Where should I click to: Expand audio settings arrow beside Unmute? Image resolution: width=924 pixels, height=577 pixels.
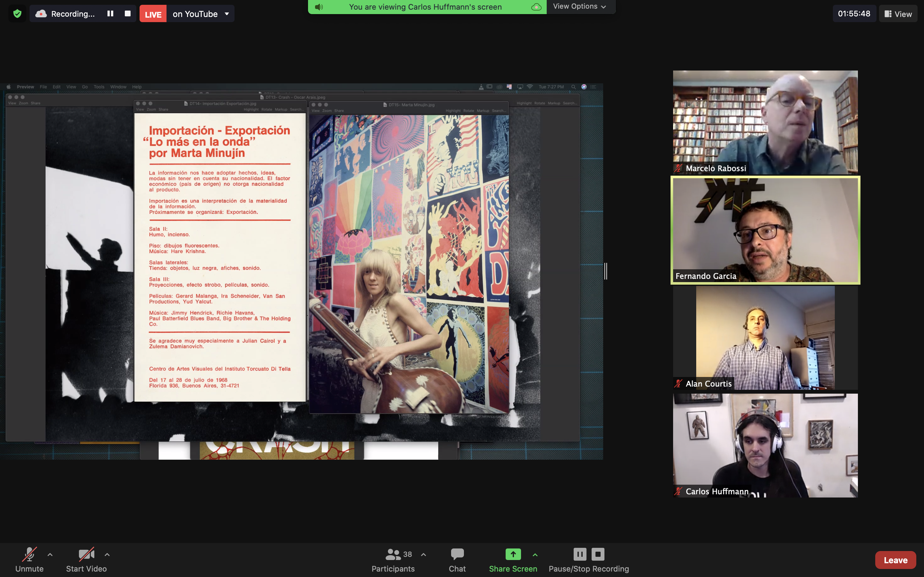tap(50, 555)
